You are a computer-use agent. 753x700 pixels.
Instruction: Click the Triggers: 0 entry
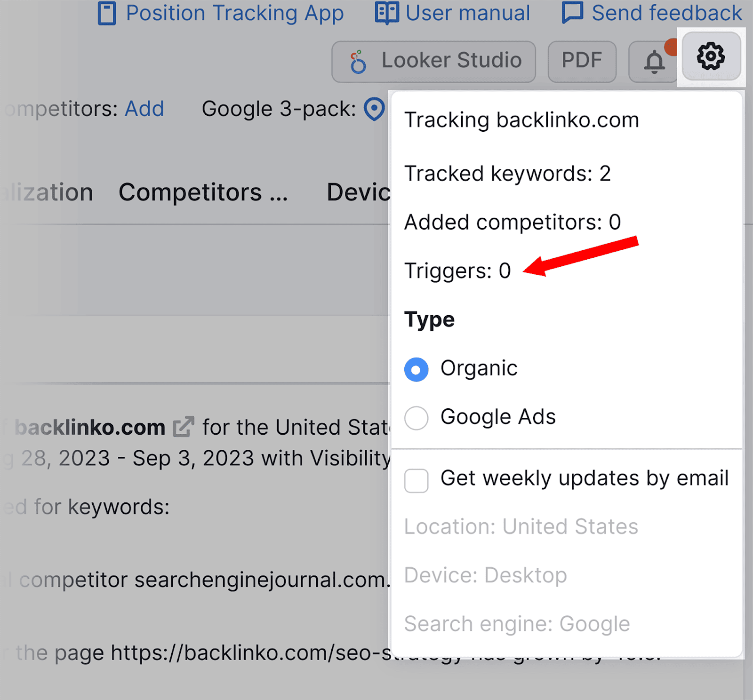tap(457, 270)
